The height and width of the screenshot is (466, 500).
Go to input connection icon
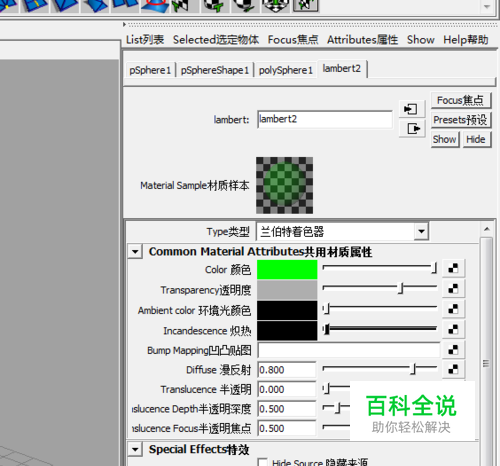pos(412,109)
